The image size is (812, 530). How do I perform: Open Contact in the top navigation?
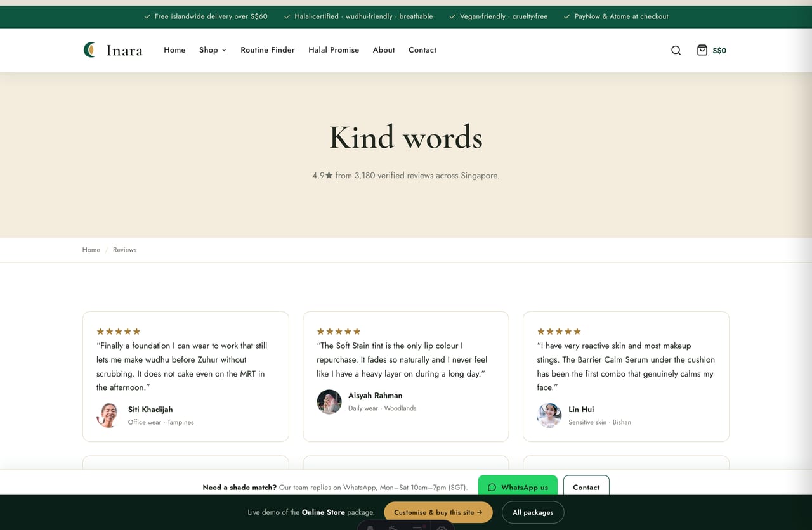pyautogui.click(x=422, y=50)
